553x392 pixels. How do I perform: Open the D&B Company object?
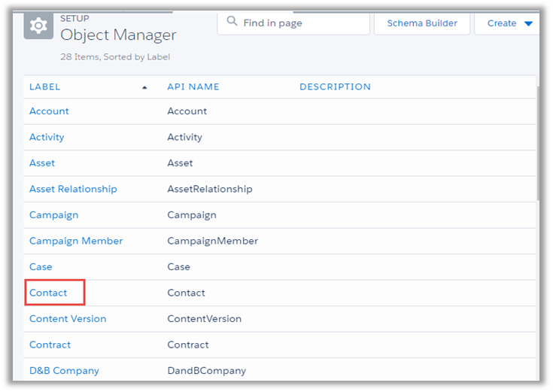click(64, 371)
